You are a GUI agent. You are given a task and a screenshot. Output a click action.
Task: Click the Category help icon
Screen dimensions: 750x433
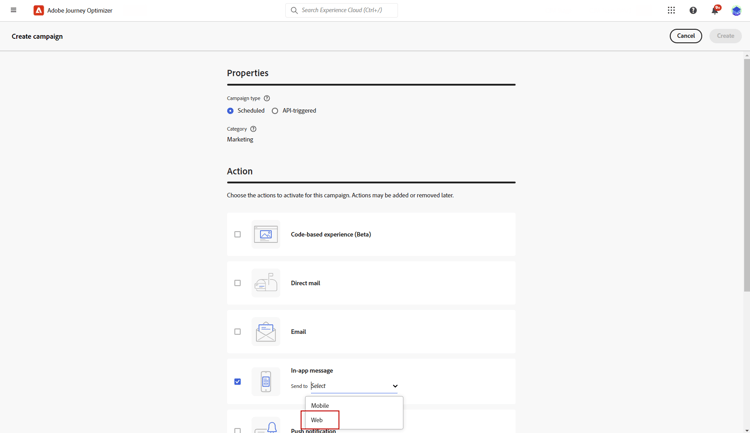click(254, 129)
